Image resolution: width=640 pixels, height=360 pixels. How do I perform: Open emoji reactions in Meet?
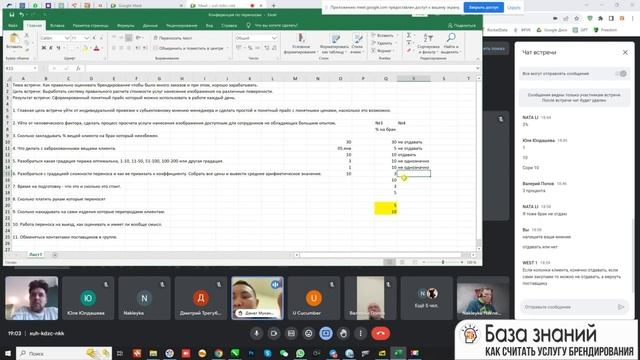[309, 333]
